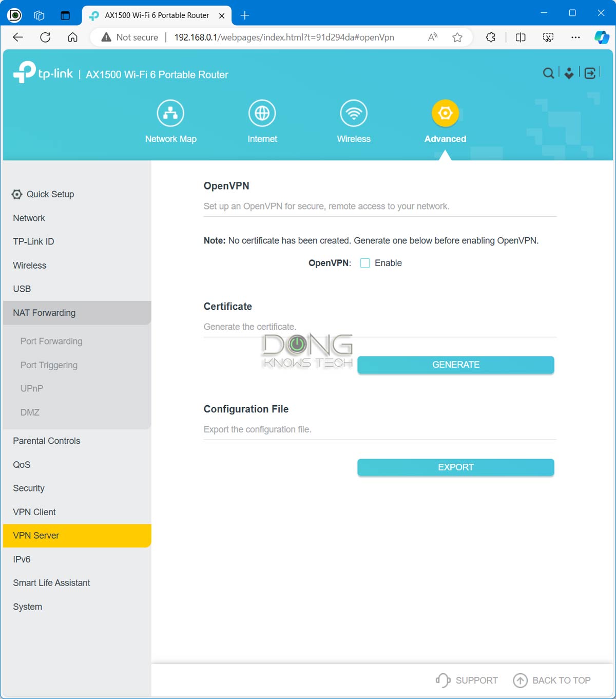Click the firmware update download icon

(569, 73)
